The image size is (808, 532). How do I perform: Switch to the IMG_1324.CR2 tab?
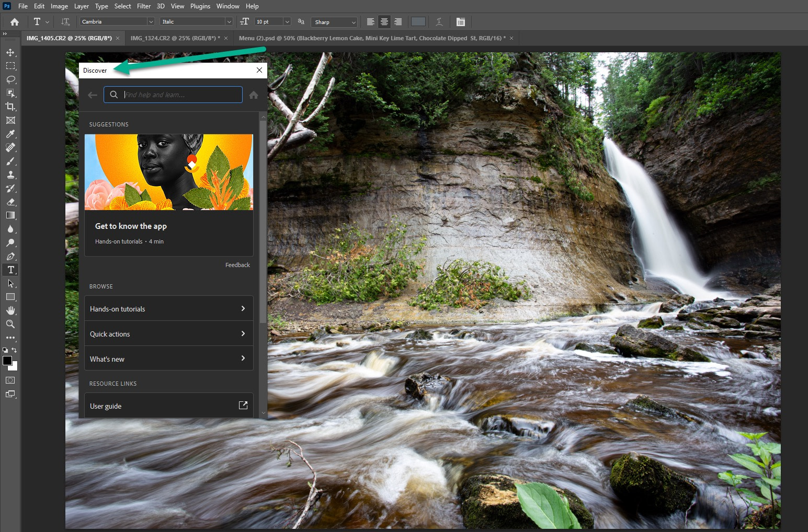coord(175,38)
